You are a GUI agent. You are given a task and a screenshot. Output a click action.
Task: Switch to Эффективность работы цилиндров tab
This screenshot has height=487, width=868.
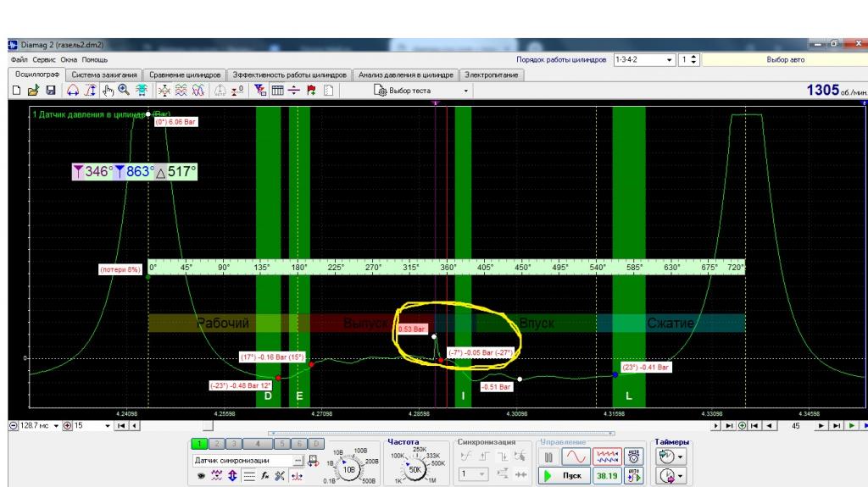(290, 75)
